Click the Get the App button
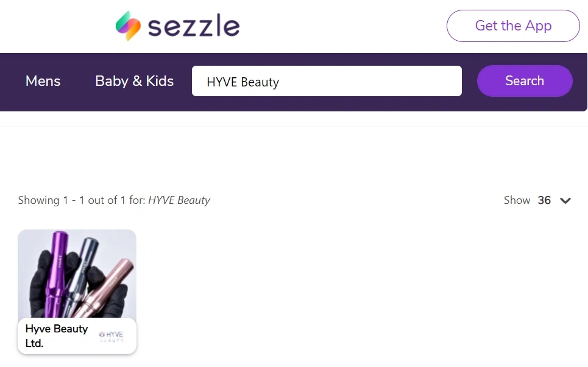The height and width of the screenshot is (367, 588). (x=513, y=26)
